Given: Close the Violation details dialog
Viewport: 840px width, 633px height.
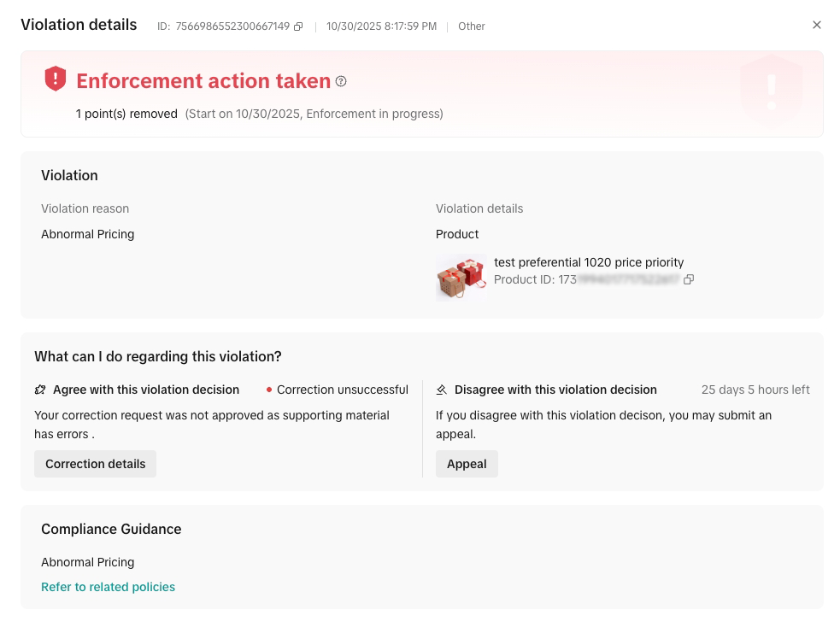Looking at the screenshot, I should 816,25.
